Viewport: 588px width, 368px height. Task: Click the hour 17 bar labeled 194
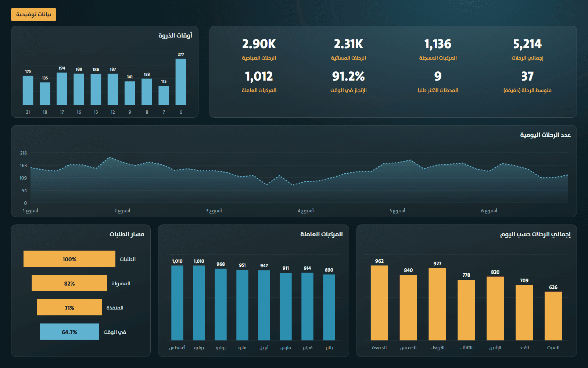(62, 89)
